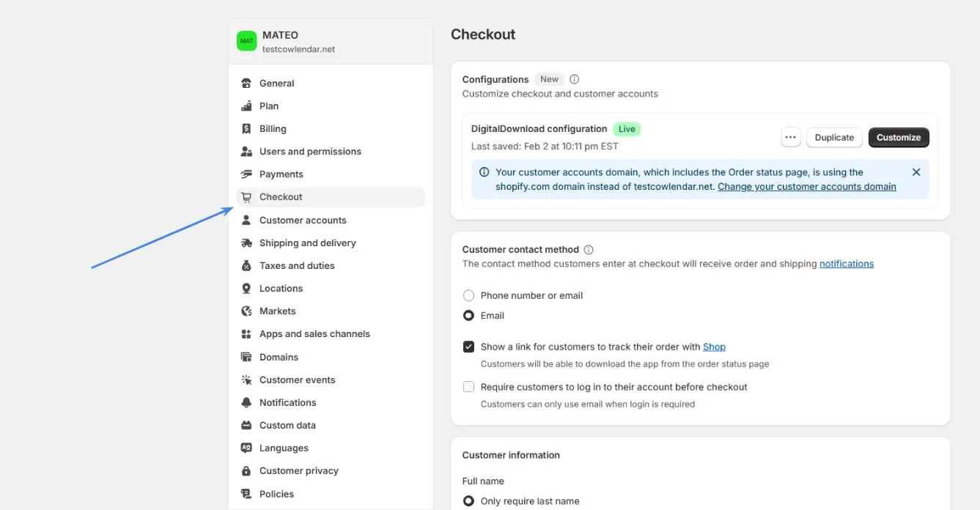Click the Checkout cart icon
Screen dimensions: 980x510
pos(246,197)
